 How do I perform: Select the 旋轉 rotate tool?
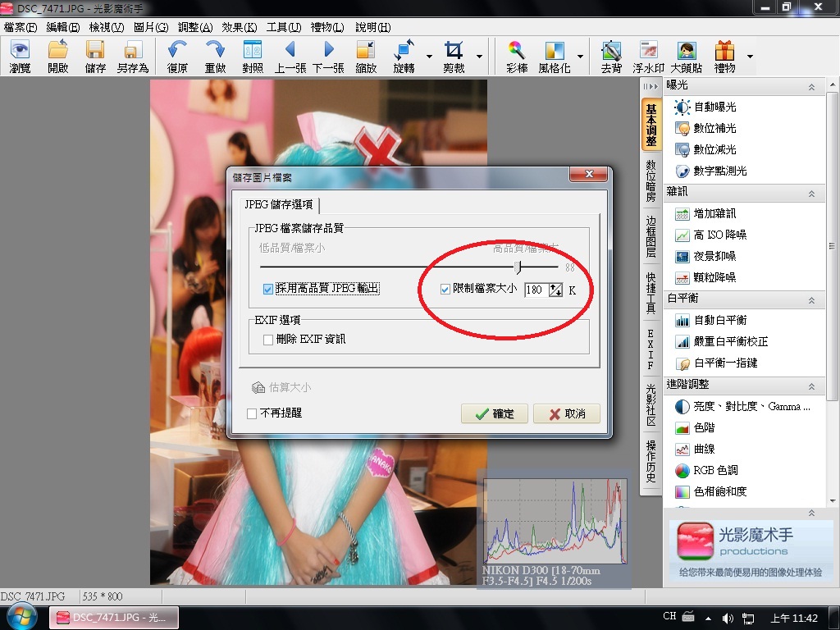pos(404,57)
